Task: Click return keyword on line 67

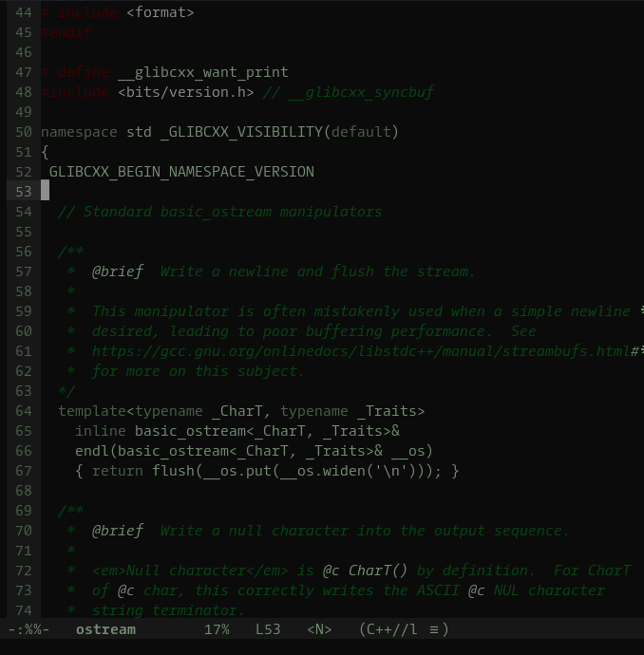Action: (118, 471)
